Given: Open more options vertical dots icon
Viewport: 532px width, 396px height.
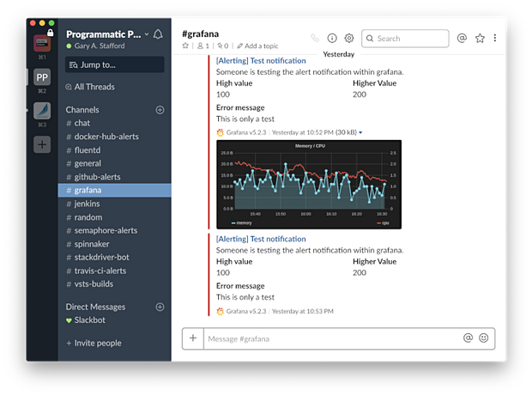Looking at the screenshot, I should [495, 38].
